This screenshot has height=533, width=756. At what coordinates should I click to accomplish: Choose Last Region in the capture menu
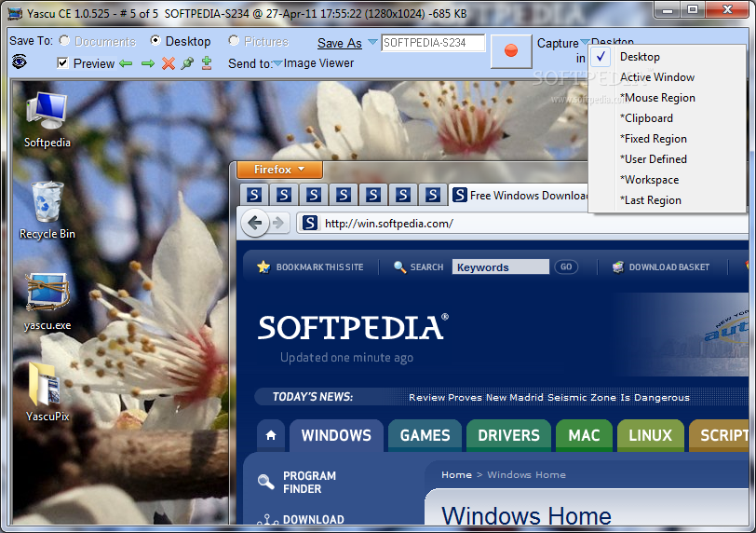[668, 200]
